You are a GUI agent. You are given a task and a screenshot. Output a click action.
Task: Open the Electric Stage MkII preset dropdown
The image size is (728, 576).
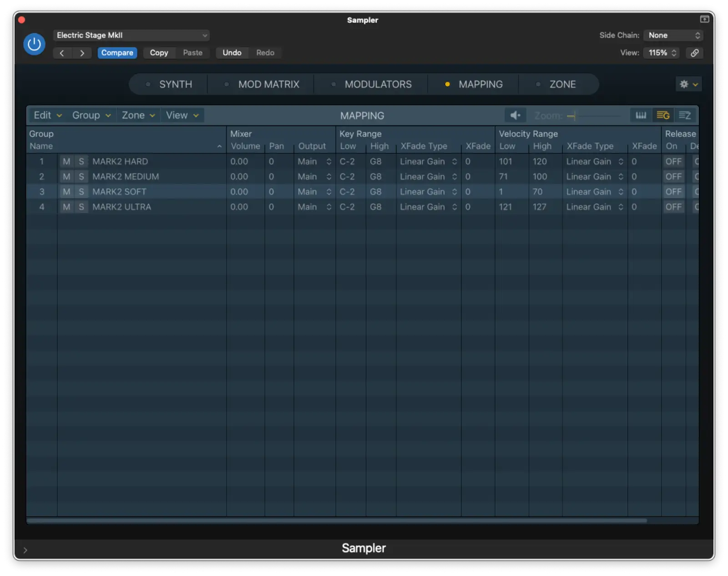[x=131, y=36]
